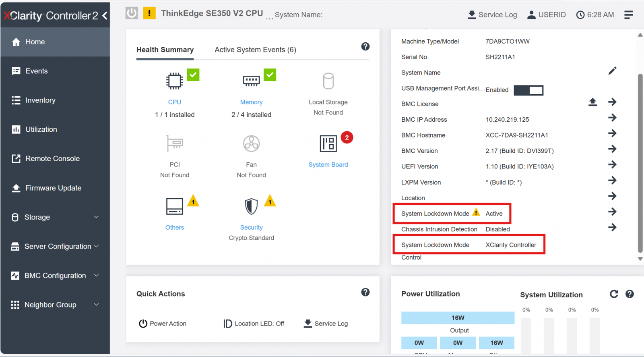Viewport: 644px width, 357px height.
Task: Click the yellow warning icon in header
Action: point(149,13)
